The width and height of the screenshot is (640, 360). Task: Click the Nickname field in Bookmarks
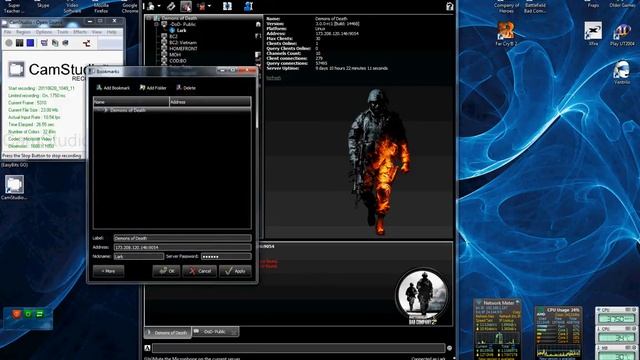(139, 256)
